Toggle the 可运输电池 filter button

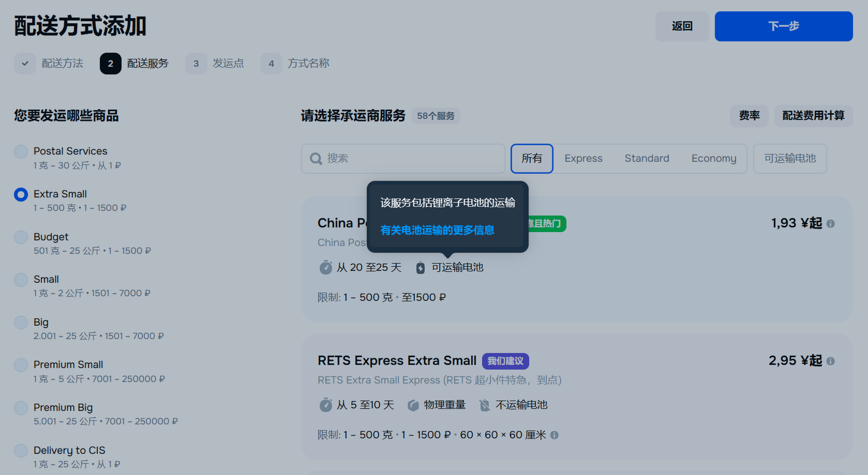pyautogui.click(x=789, y=159)
